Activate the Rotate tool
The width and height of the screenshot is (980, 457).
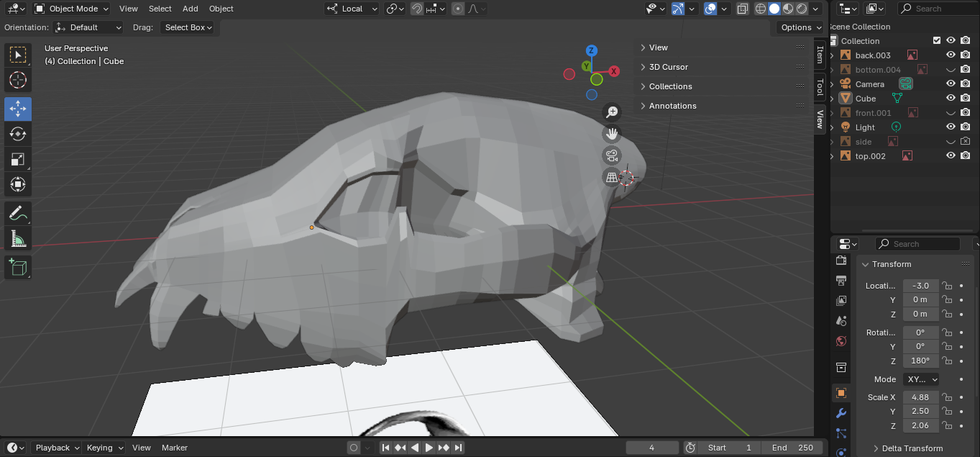[x=17, y=133]
